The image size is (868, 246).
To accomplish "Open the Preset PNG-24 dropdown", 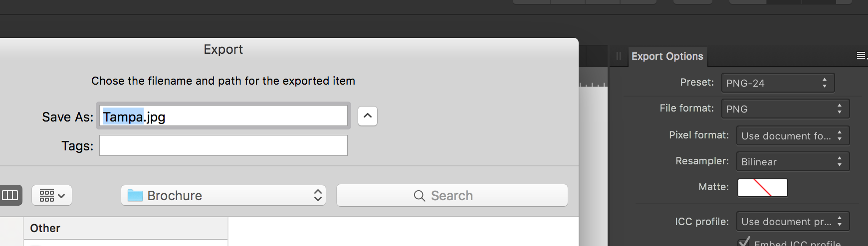I will 778,83.
